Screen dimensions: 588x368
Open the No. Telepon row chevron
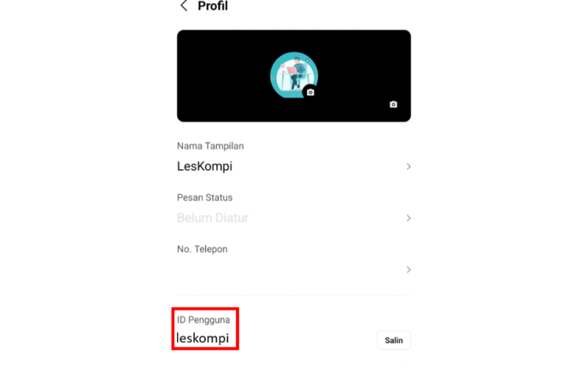tap(409, 269)
